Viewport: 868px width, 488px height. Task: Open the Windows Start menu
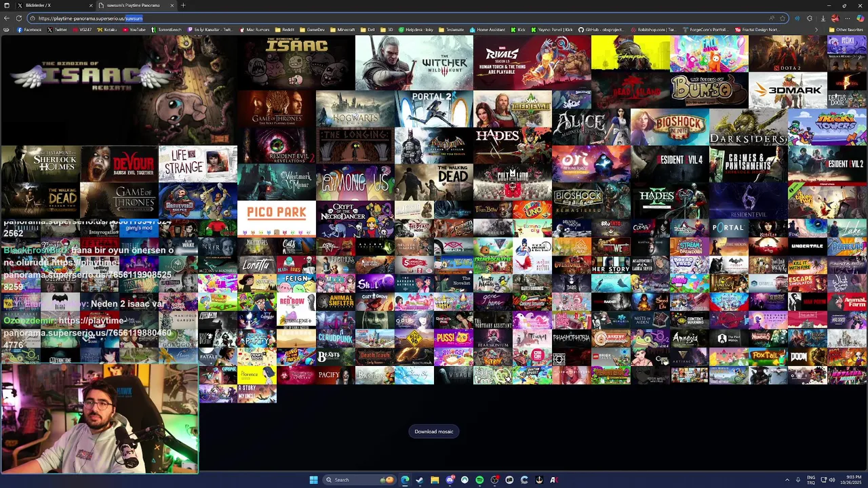[313, 480]
